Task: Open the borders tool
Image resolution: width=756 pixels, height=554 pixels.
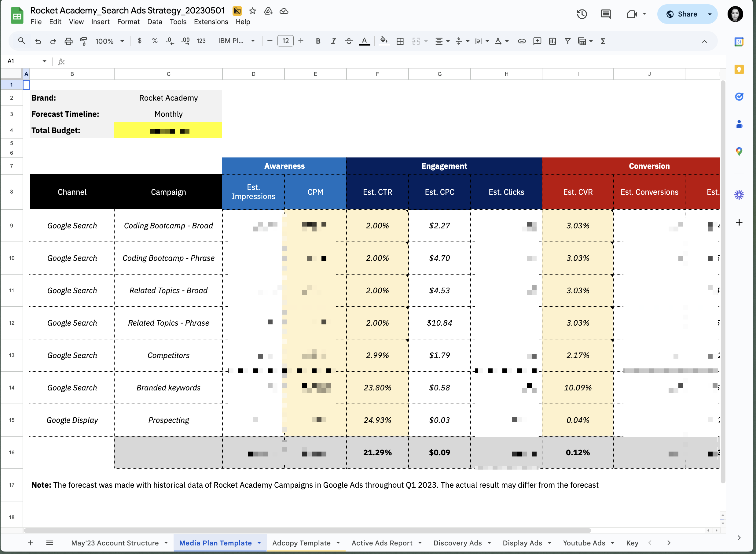Action: coord(400,41)
